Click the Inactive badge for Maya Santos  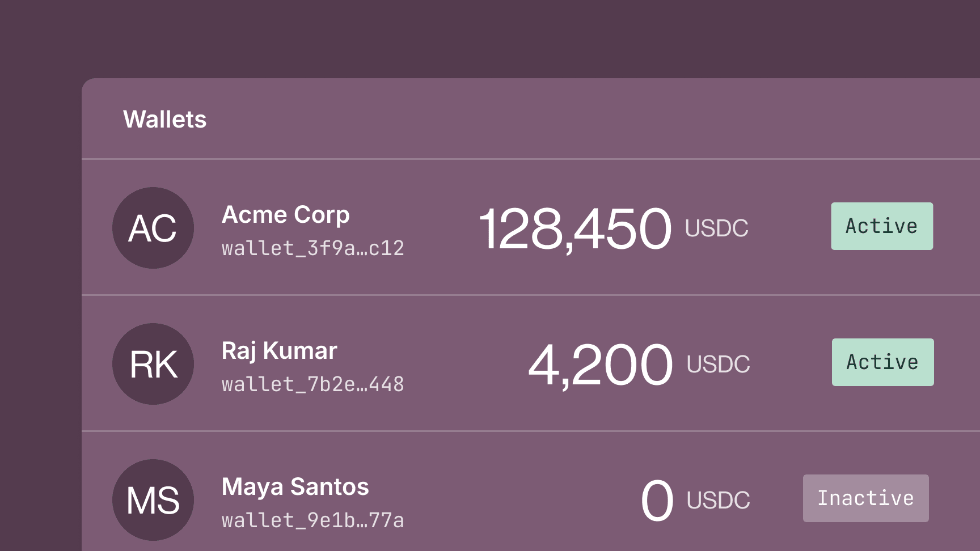[866, 498]
